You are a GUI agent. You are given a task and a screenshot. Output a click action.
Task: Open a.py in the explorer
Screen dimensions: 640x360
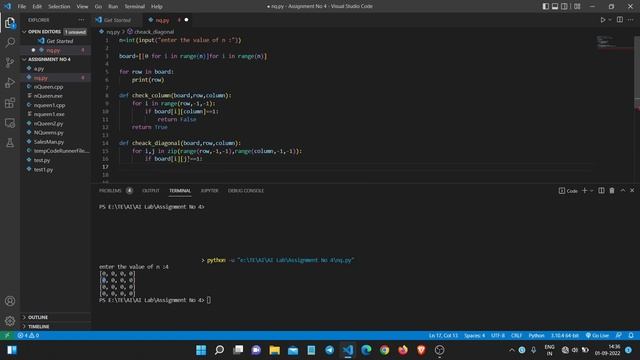tap(39, 69)
